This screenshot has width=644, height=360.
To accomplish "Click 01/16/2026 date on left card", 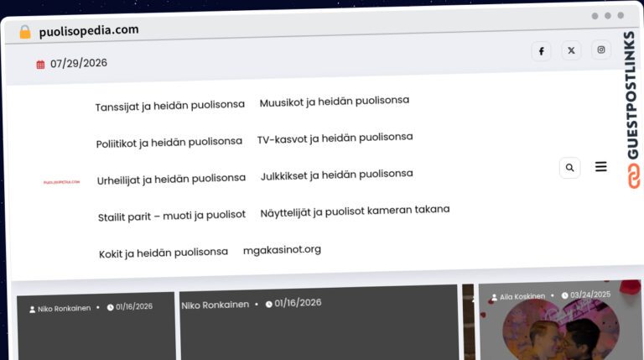I will coord(134,306).
